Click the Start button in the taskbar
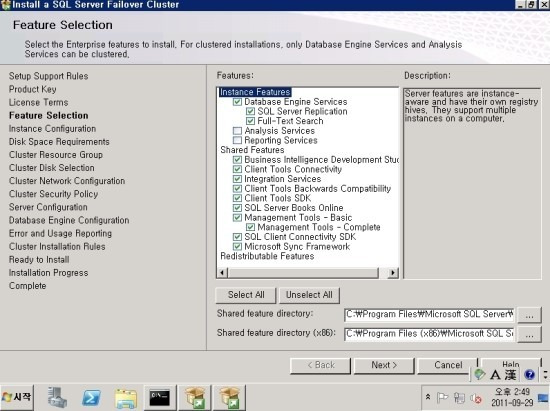Image resolution: width=550 pixels, height=411 pixels. [17, 397]
